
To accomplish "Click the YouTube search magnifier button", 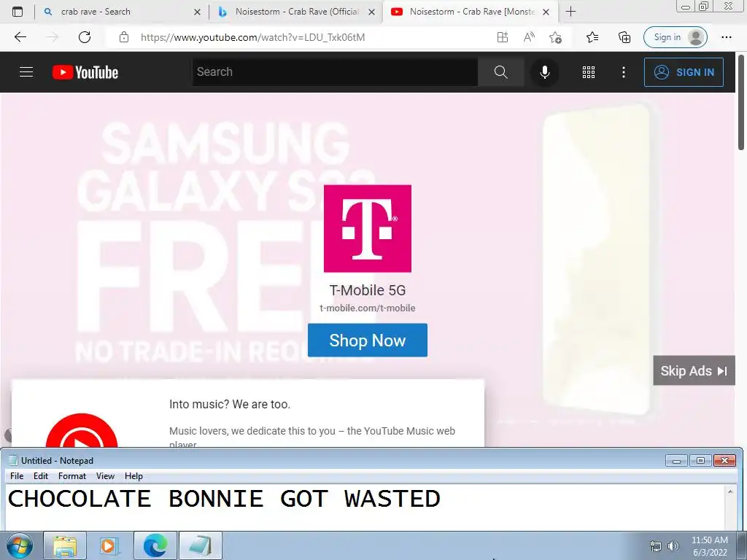I will (500, 72).
